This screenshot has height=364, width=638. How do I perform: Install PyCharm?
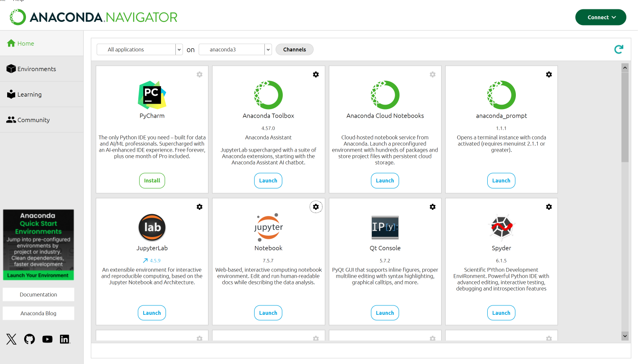click(x=152, y=181)
